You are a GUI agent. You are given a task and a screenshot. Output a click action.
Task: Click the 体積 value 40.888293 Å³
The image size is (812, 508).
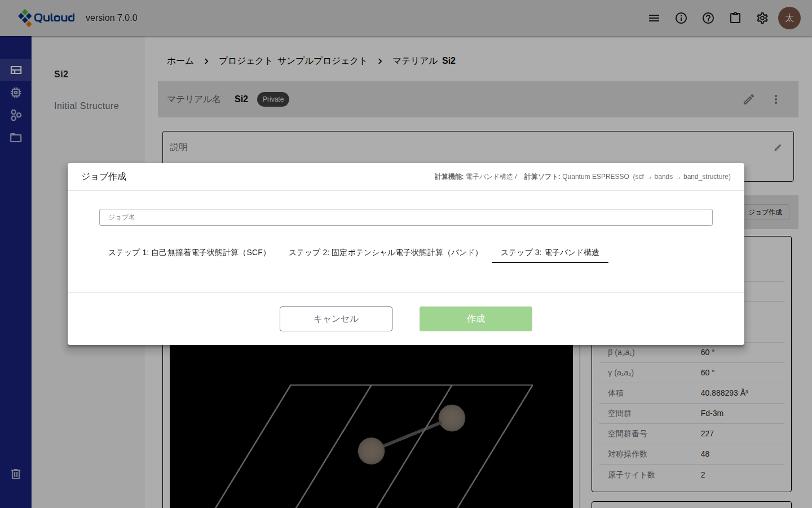(x=724, y=393)
